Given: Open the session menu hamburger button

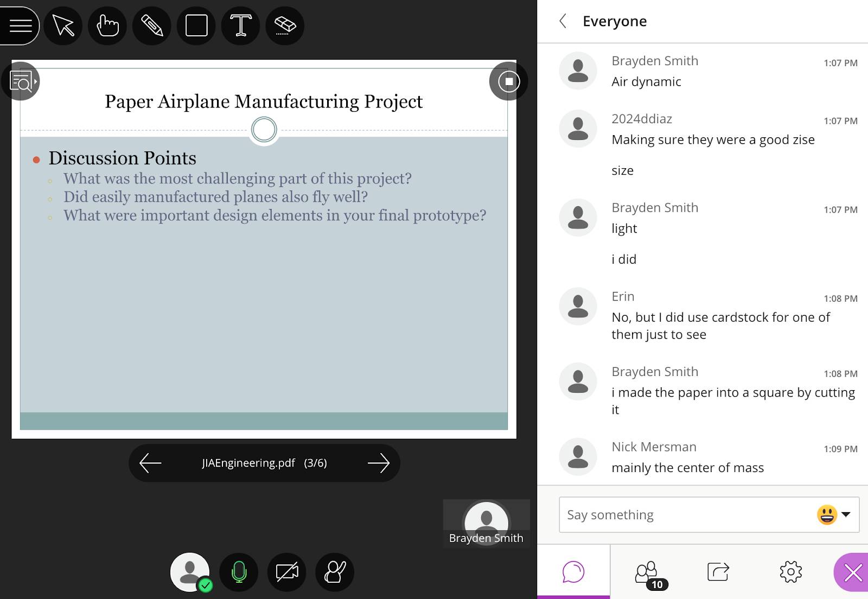Looking at the screenshot, I should pos(20,26).
